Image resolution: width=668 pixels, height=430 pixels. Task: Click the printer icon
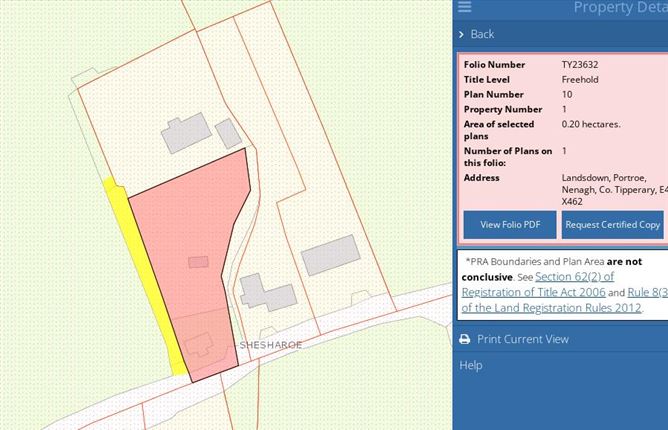(464, 339)
